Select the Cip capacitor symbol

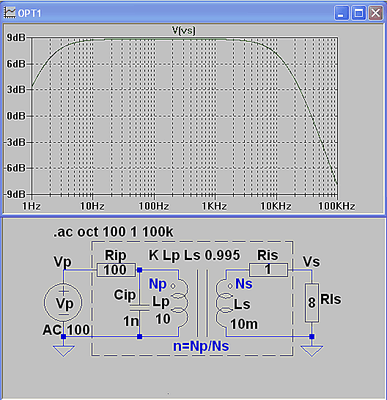click(139, 307)
